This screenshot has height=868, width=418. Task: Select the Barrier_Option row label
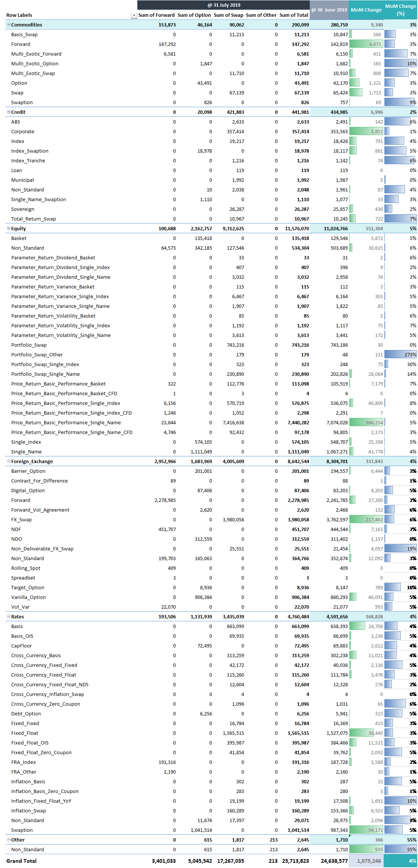(28, 471)
